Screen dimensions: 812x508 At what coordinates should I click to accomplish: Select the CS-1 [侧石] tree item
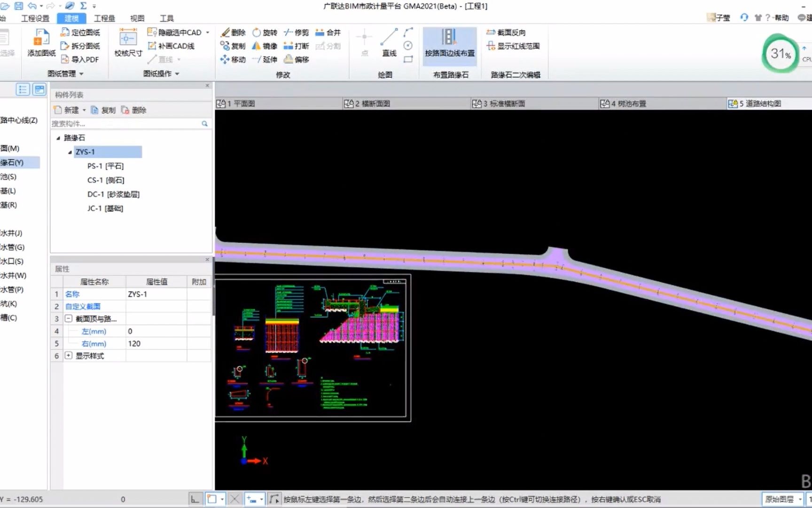(x=106, y=180)
